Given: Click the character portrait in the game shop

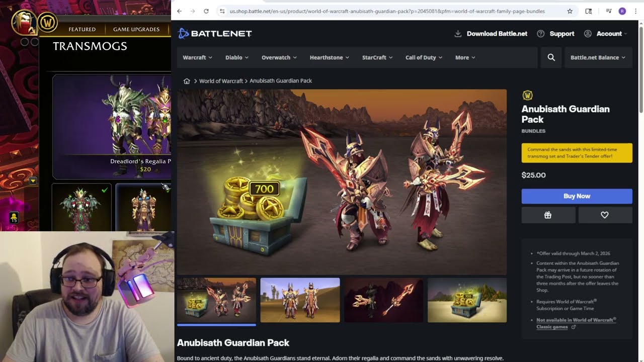Looking at the screenshot, I should coord(23,22).
